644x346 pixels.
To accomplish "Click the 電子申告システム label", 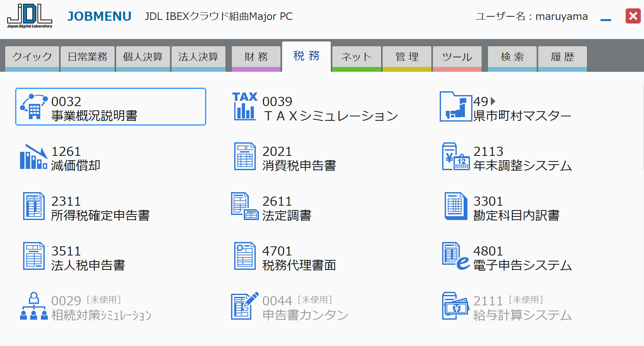I will (522, 265).
